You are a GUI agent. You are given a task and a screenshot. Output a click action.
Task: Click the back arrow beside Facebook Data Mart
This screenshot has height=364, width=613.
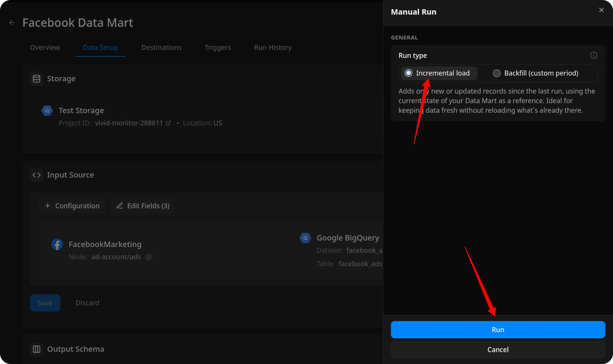[x=12, y=23]
